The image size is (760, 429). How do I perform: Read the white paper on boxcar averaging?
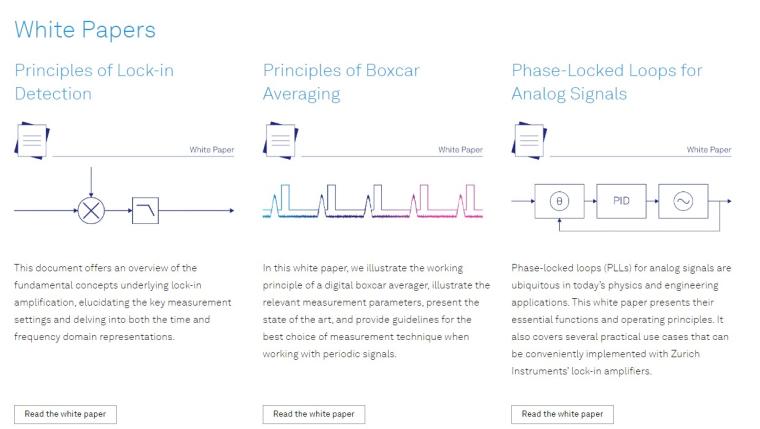pos(314,414)
